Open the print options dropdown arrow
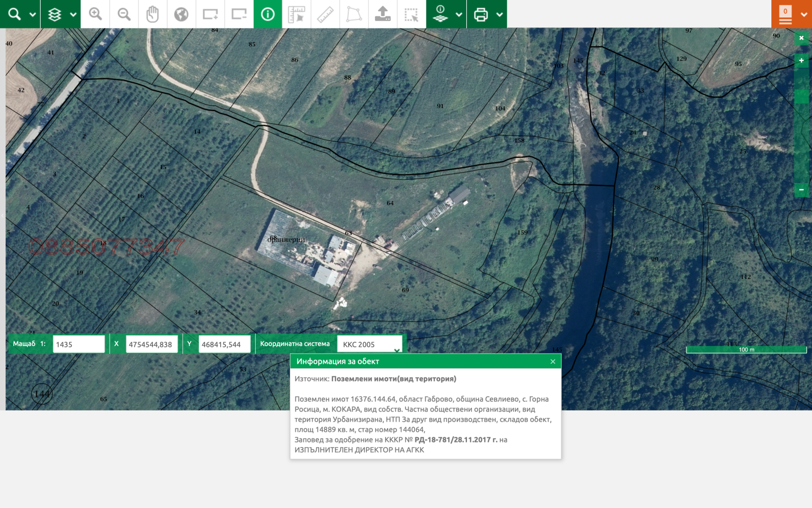 [499, 14]
